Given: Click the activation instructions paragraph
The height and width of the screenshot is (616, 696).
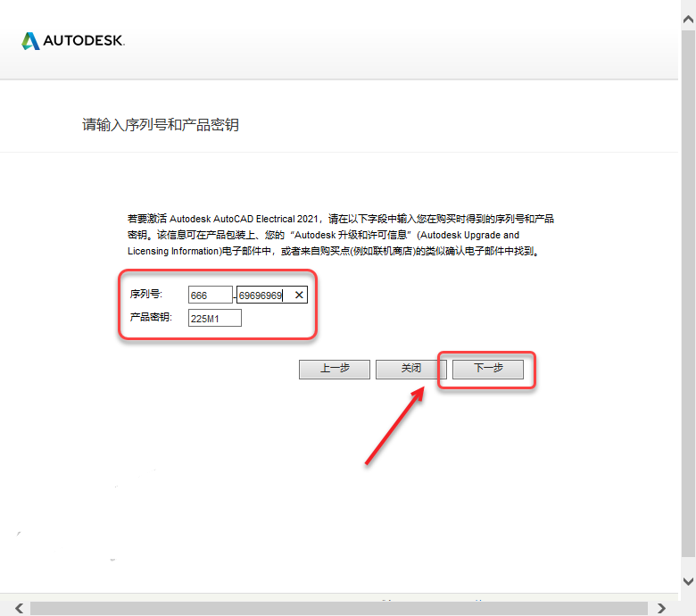Looking at the screenshot, I should [341, 235].
